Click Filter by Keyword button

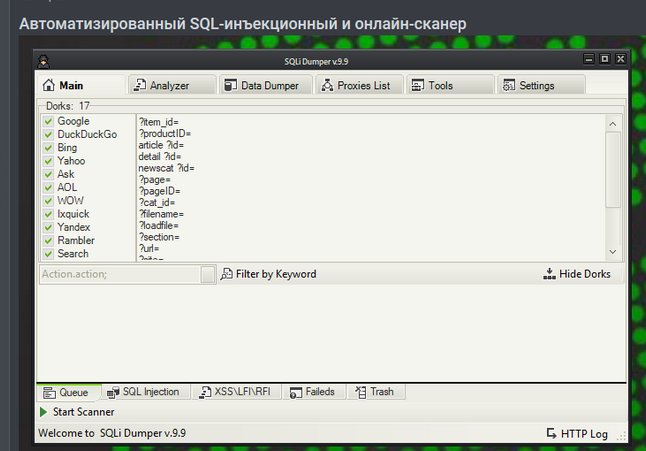coord(268,274)
